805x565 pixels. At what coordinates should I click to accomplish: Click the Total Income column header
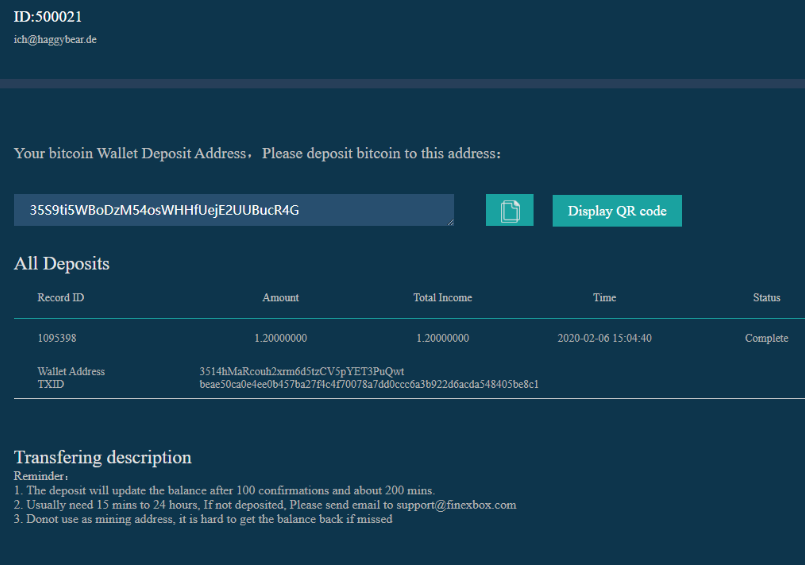(x=442, y=298)
